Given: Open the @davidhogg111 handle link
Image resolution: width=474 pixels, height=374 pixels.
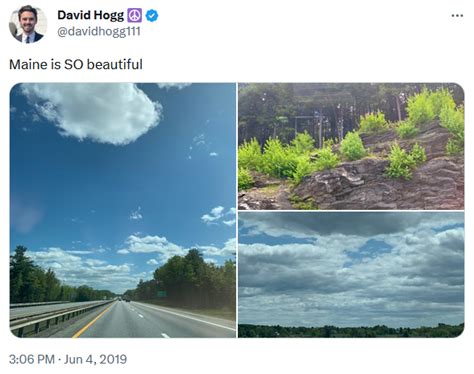Looking at the screenshot, I should 99,32.
